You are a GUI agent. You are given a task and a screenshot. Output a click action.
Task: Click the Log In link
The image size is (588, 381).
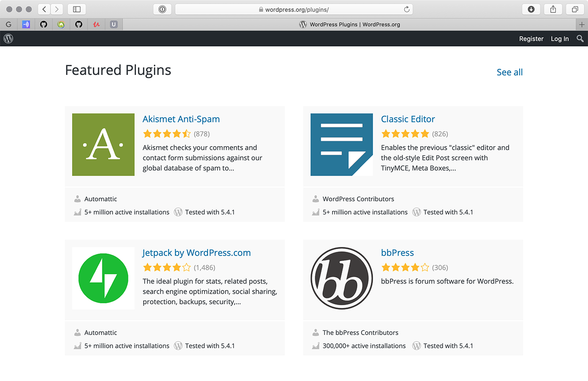coord(560,39)
